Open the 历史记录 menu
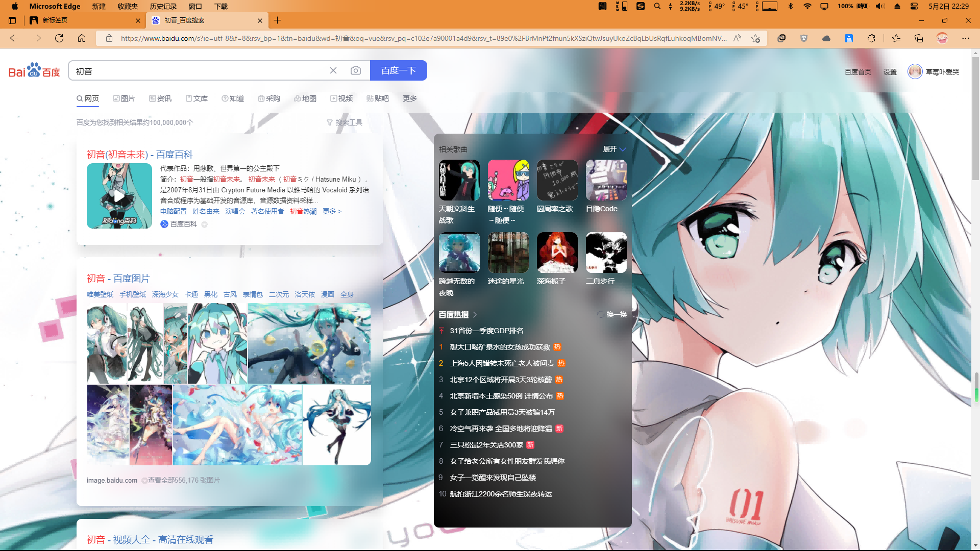 click(x=163, y=6)
